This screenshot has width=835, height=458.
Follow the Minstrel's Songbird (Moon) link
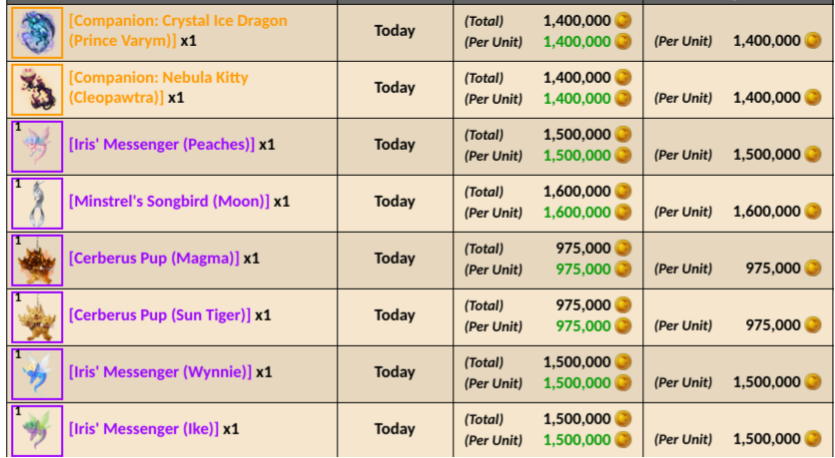169,201
